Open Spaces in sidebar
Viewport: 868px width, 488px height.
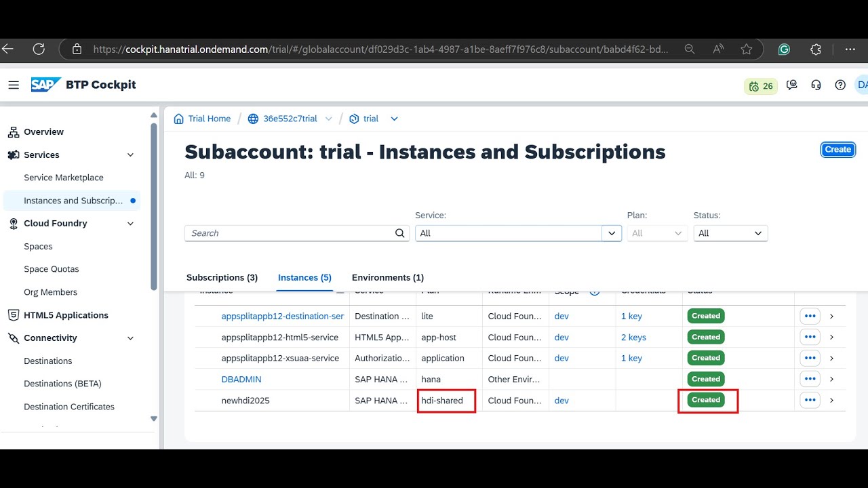point(38,247)
